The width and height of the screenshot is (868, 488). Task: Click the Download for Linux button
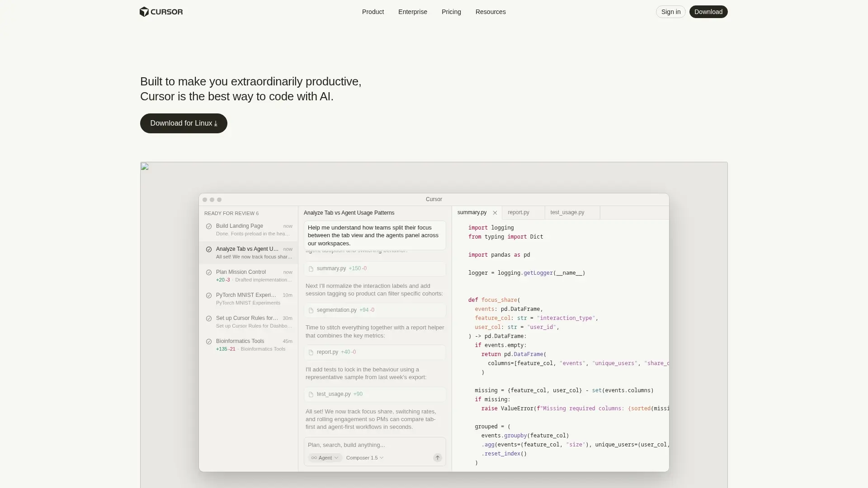(184, 123)
